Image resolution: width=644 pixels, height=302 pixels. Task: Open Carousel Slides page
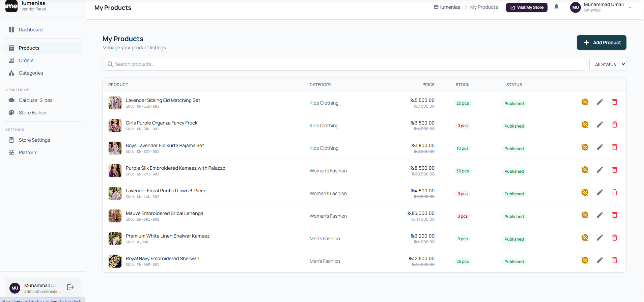point(43,100)
